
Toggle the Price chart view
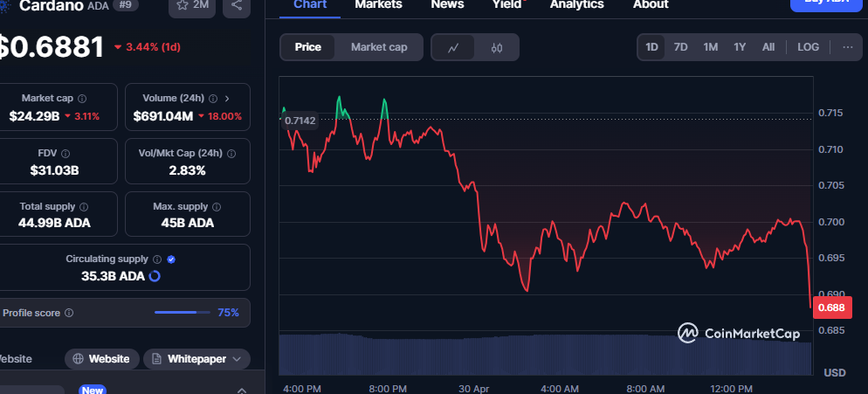[x=307, y=47]
